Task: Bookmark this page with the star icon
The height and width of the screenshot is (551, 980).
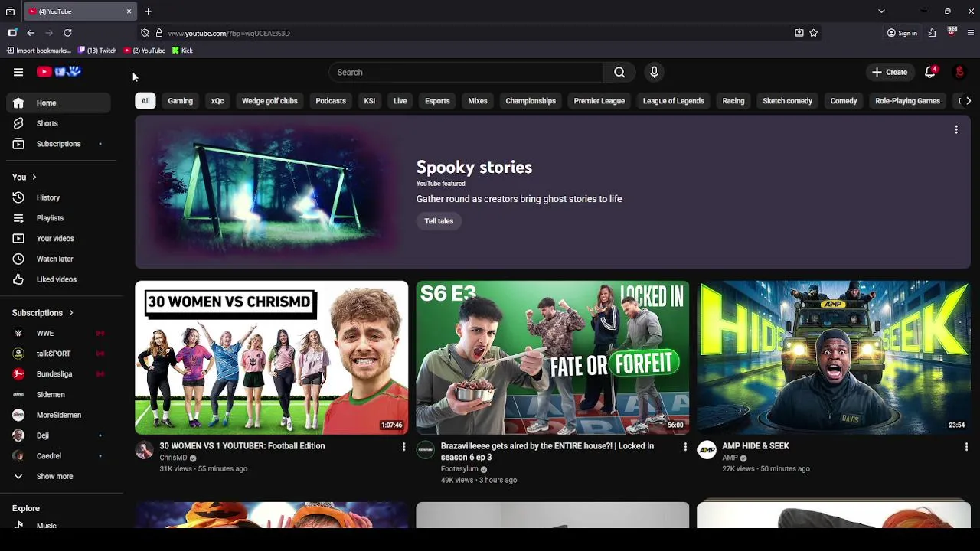Action: click(x=813, y=33)
